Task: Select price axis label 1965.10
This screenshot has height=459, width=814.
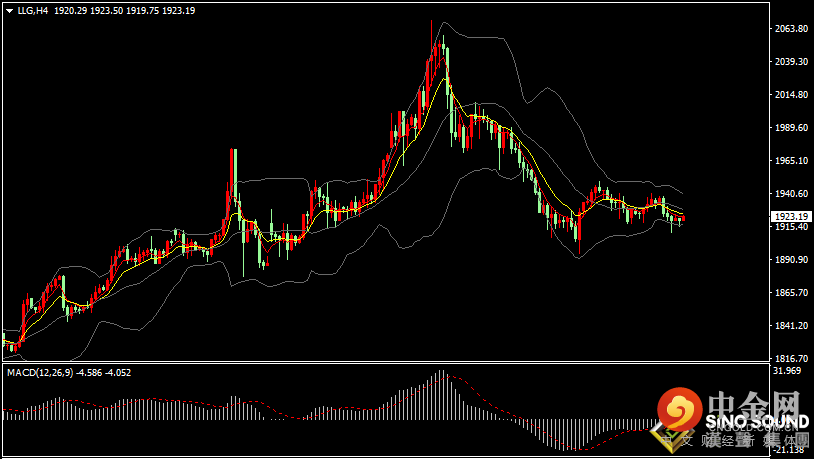Action: coord(791,161)
